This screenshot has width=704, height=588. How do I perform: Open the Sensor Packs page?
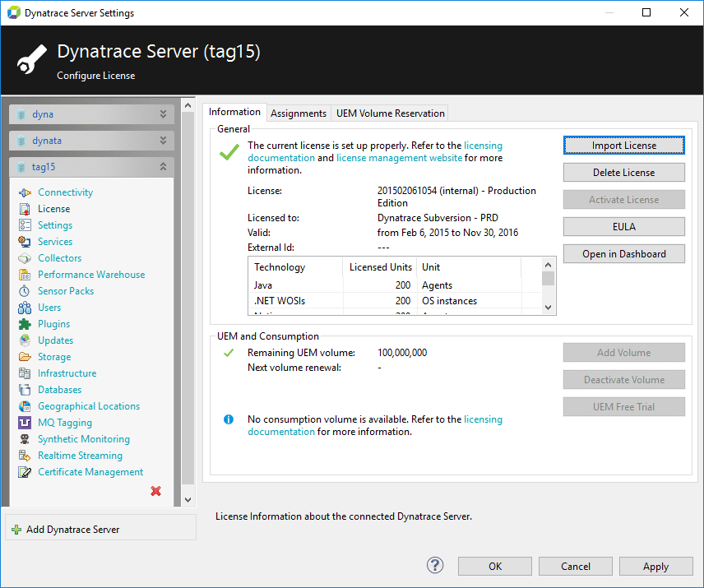(66, 291)
